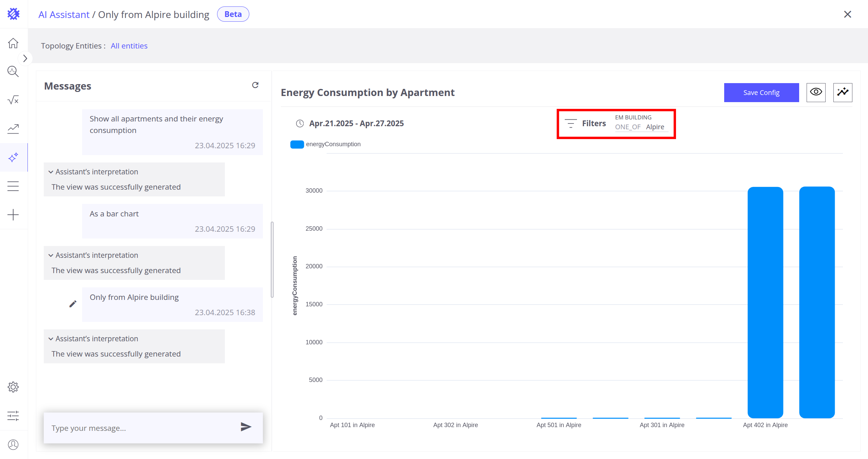Toggle the eye preview button
This screenshot has height=459, width=868.
[x=816, y=92]
